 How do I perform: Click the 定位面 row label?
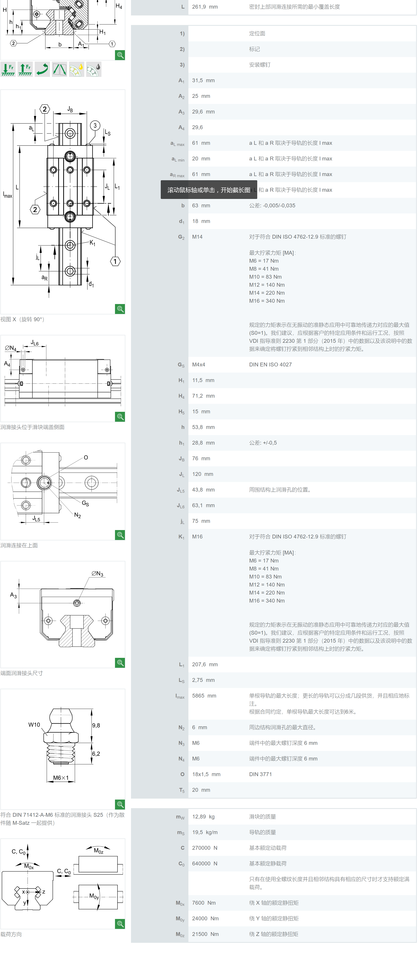point(257,34)
